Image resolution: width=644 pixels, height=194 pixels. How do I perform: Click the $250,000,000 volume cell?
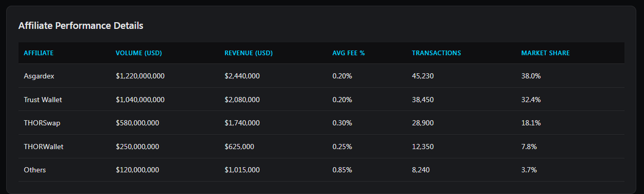pos(137,146)
